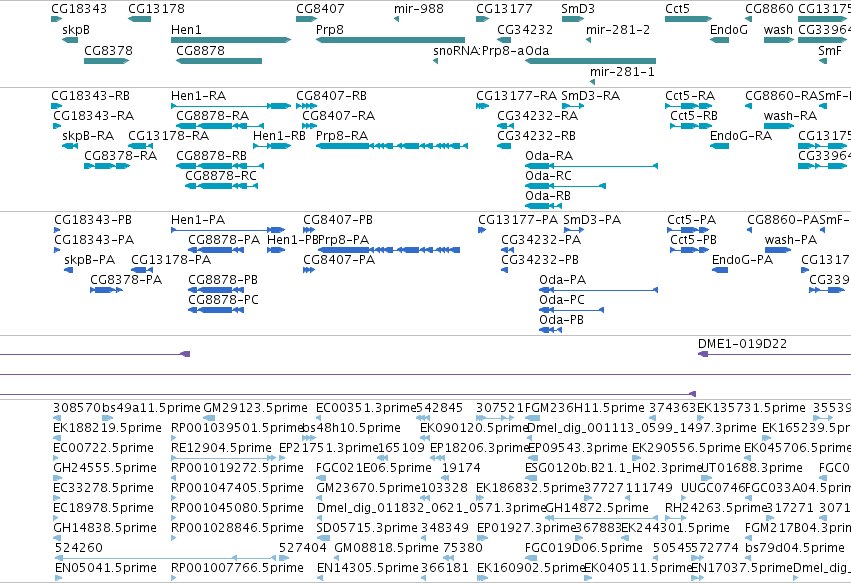Image resolution: width=851 pixels, height=583 pixels.
Task: Click RH24263.5prime EST label
Action: [716, 508]
